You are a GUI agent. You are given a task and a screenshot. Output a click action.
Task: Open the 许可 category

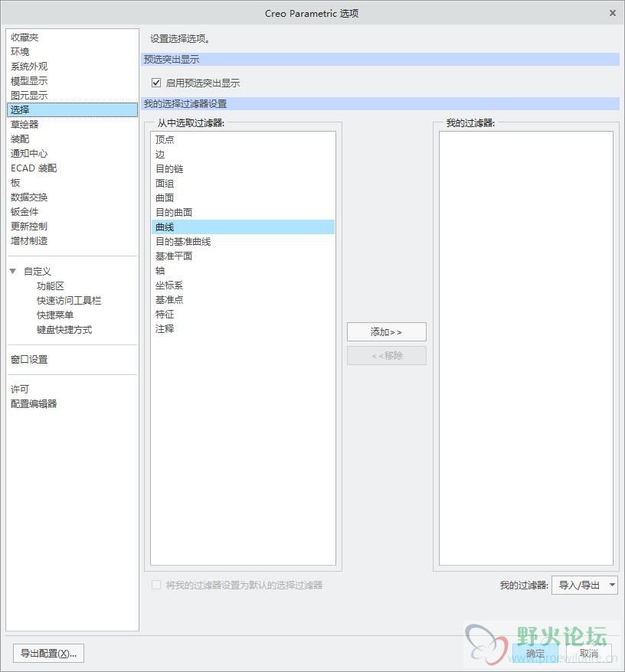(x=20, y=389)
